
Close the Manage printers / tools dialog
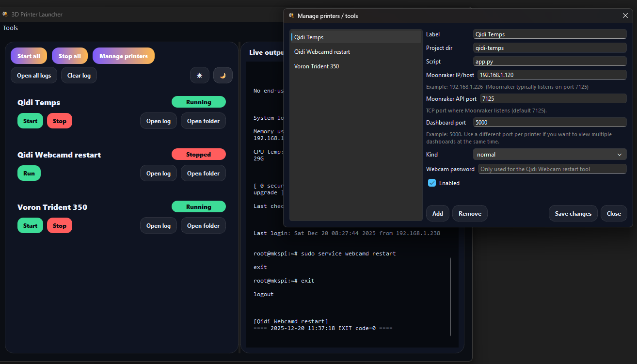pos(625,16)
